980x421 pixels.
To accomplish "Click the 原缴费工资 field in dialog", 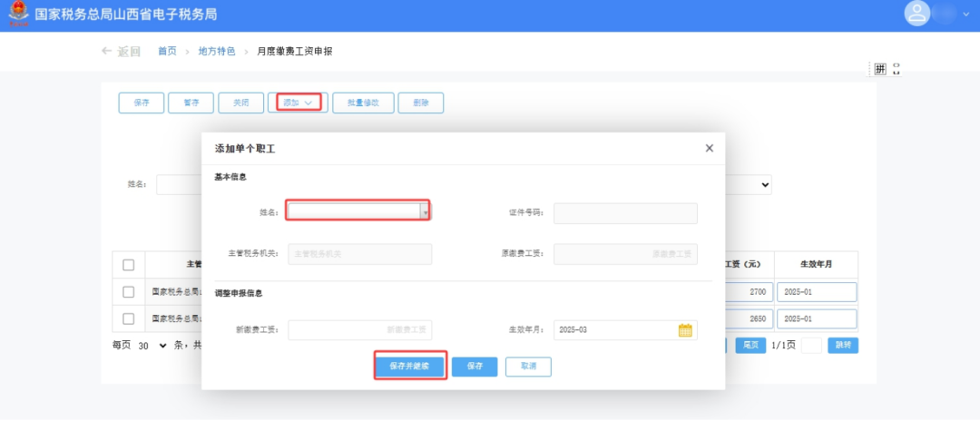I will [x=625, y=254].
